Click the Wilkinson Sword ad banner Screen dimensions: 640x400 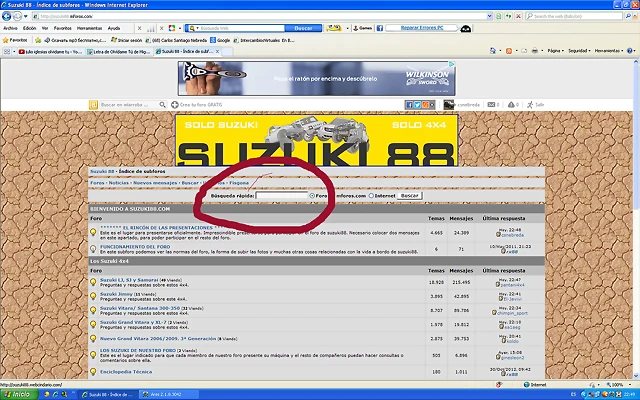(x=316, y=78)
